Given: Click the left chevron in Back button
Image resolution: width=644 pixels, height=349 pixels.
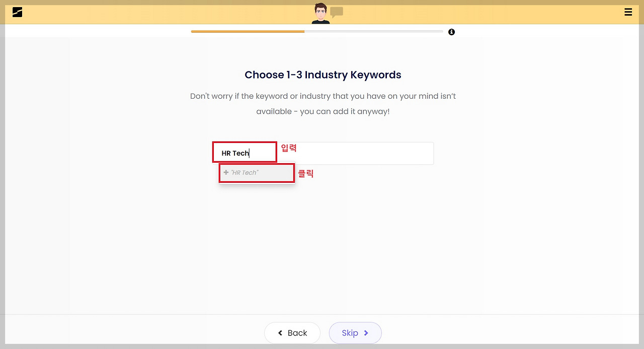Looking at the screenshot, I should tap(280, 333).
